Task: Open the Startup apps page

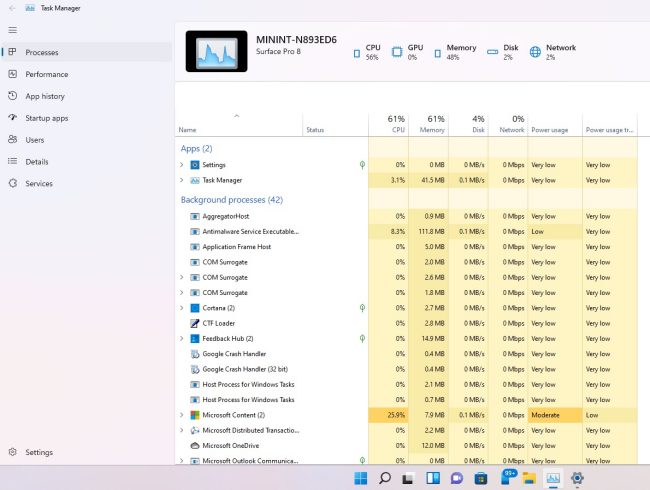Action: pyautogui.click(x=46, y=118)
